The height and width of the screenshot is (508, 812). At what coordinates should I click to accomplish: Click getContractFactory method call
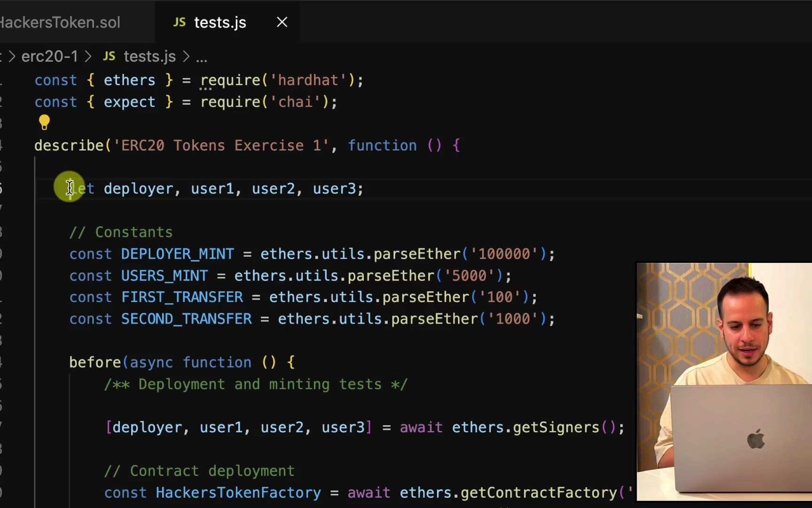point(539,493)
